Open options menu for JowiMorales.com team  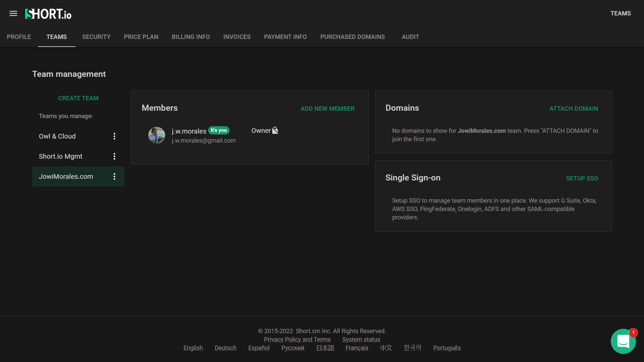coord(114,176)
